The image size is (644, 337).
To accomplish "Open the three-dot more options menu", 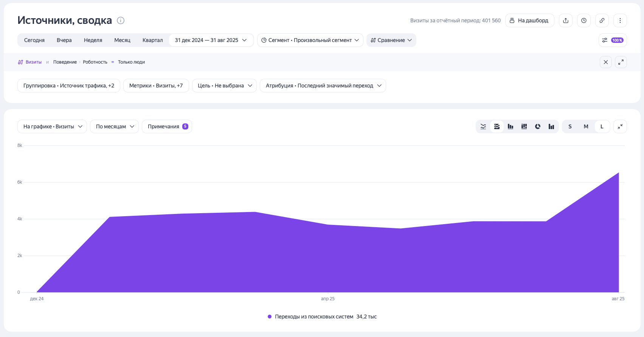I will point(620,20).
